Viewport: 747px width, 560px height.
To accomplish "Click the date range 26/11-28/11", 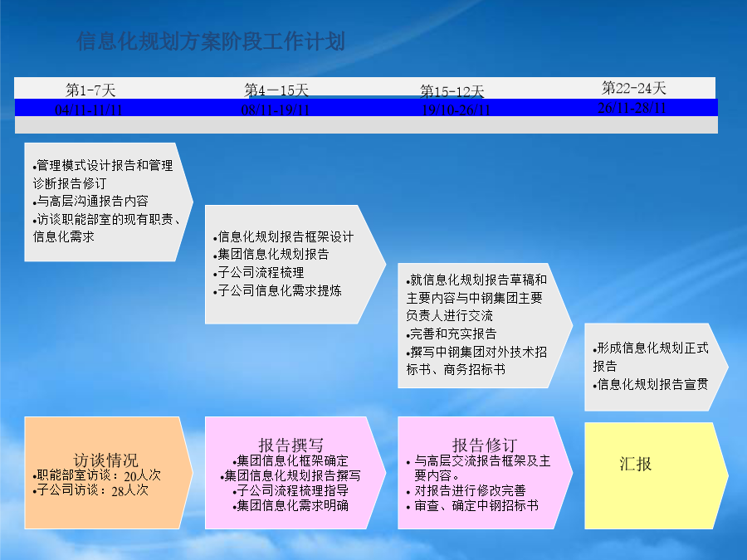I will (632, 108).
